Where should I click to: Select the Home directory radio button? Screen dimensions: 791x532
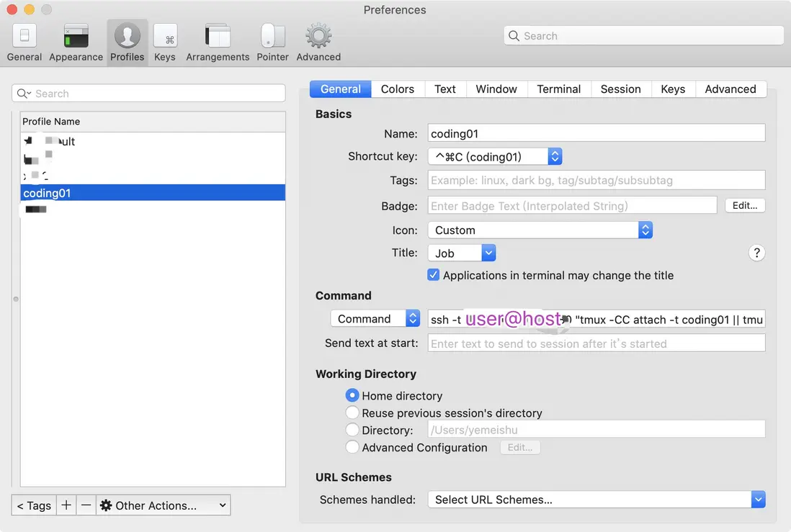[x=352, y=395]
